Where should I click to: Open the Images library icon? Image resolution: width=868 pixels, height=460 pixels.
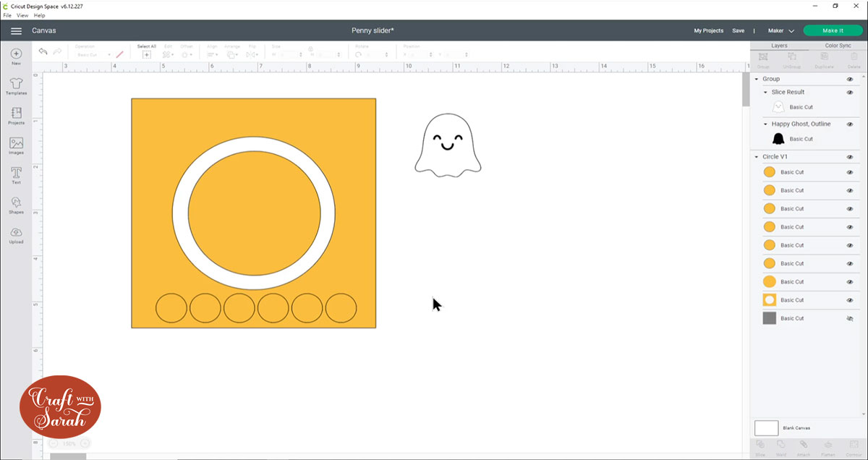[x=16, y=145]
